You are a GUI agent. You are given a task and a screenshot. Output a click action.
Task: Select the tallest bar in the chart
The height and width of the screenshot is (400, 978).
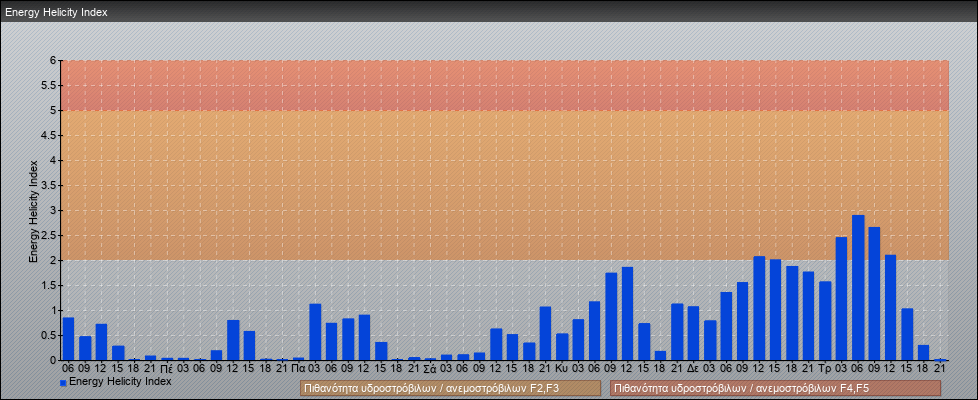pyautogui.click(x=858, y=288)
